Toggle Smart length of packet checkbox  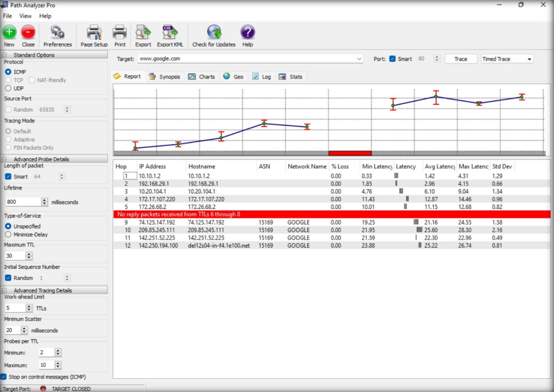coord(8,177)
